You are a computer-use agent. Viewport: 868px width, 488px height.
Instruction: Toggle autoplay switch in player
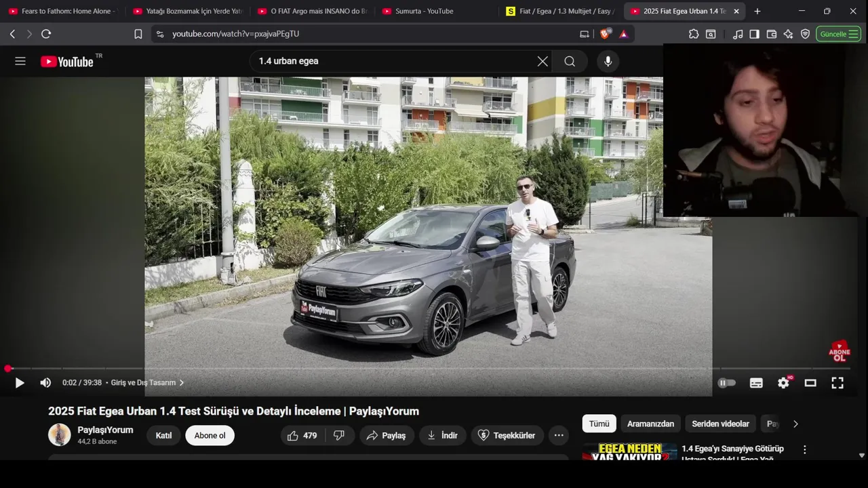(x=727, y=383)
